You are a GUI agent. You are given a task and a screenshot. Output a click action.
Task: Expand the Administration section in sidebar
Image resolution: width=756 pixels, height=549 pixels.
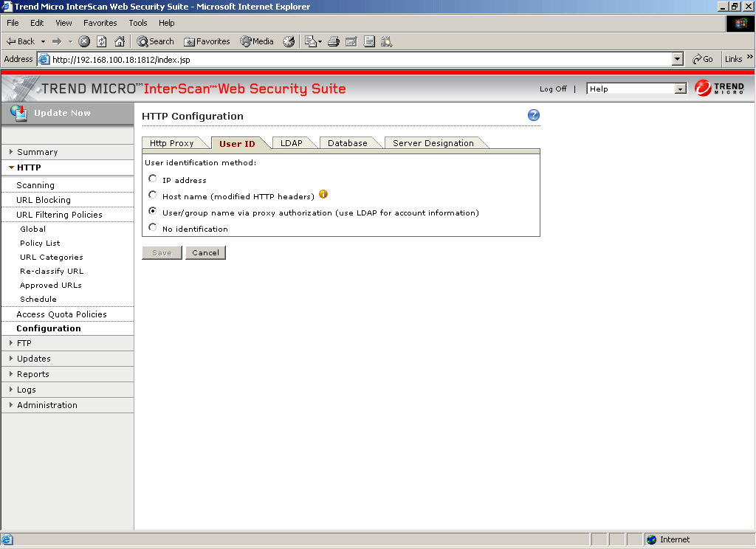coord(47,405)
